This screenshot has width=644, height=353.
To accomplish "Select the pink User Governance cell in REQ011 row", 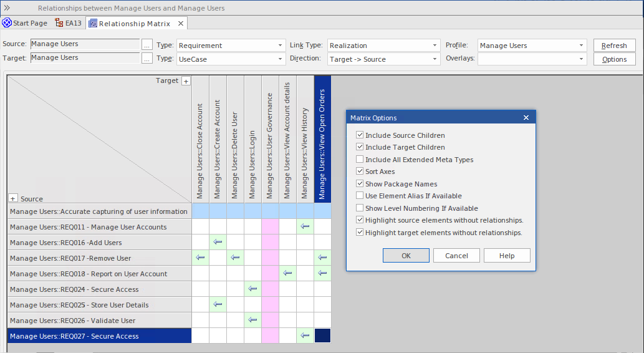I will pyautogui.click(x=270, y=226).
